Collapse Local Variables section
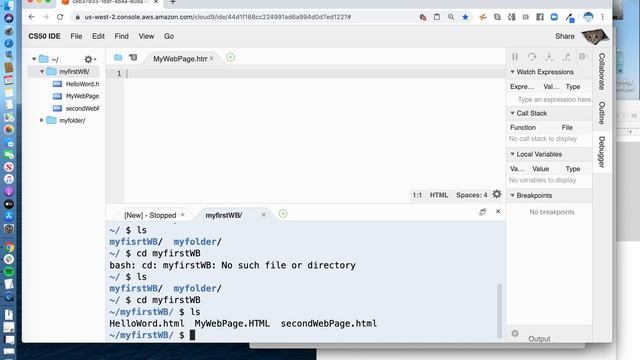 coord(513,154)
